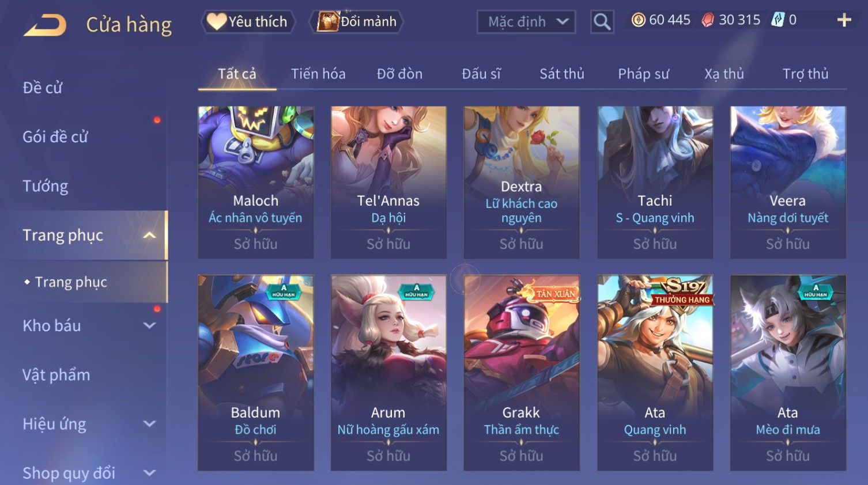Screen dimensions: 868x485
Task: Click the gold coin balance icon
Action: pos(638,20)
